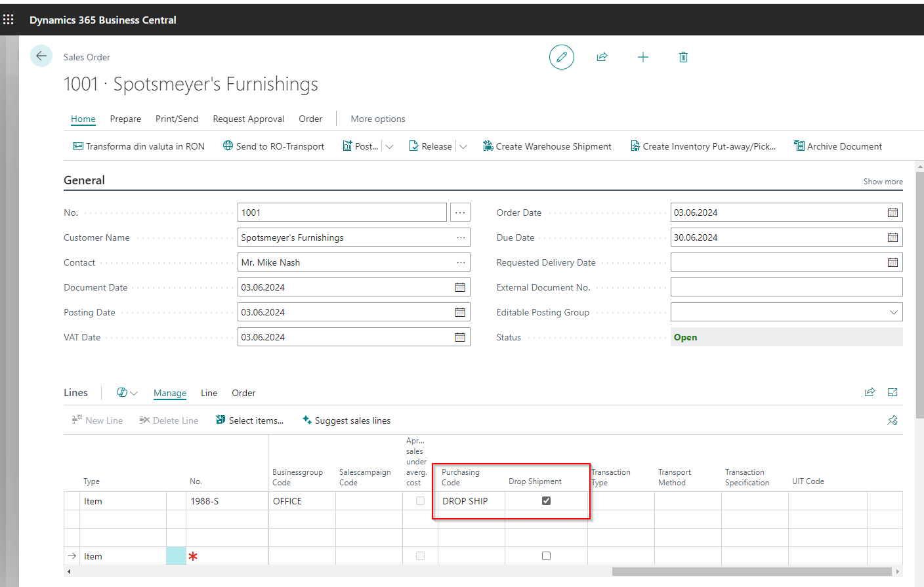This screenshot has width=924, height=587.
Task: Open the Home tab
Action: click(83, 119)
